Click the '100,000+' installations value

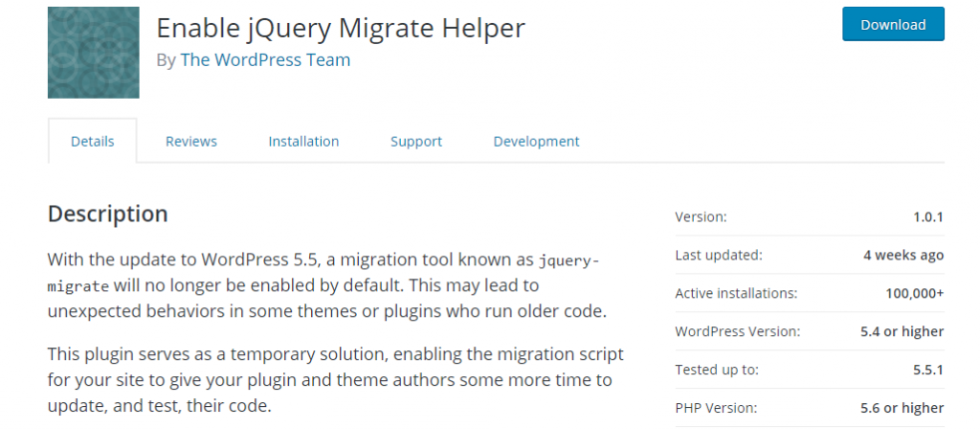pos(914,293)
